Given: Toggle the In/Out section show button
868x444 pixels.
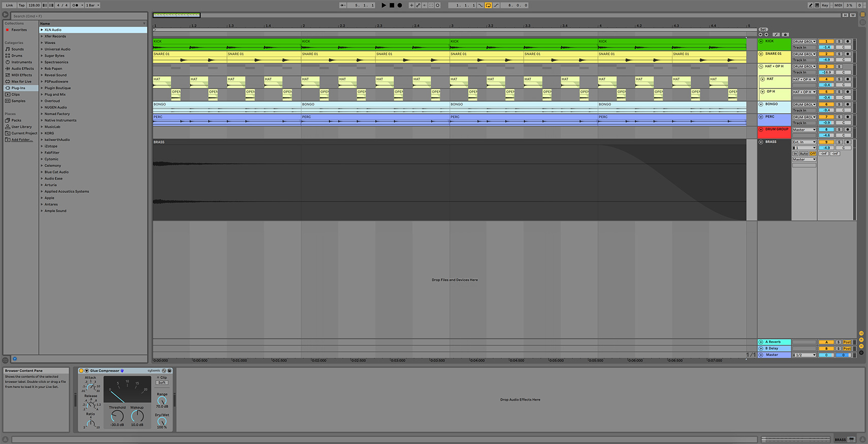Looking at the screenshot, I should [861, 333].
